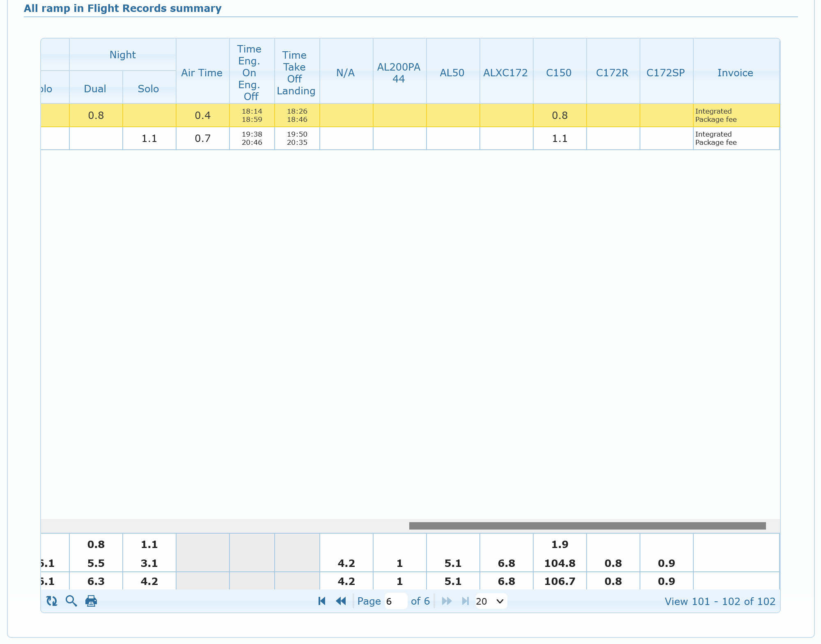Click the last page arrow
This screenshot has width=821, height=644.
[x=465, y=601]
